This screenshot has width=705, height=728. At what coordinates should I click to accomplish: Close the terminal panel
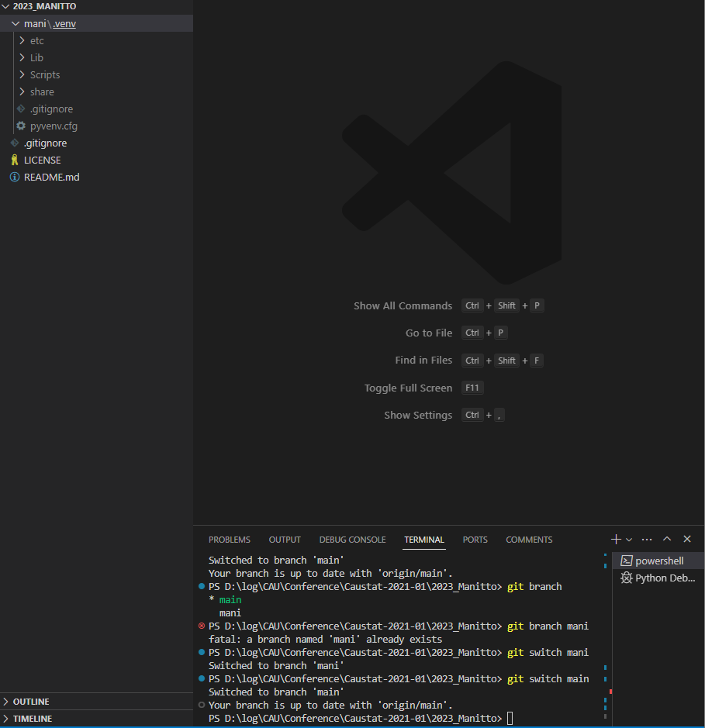click(x=687, y=539)
